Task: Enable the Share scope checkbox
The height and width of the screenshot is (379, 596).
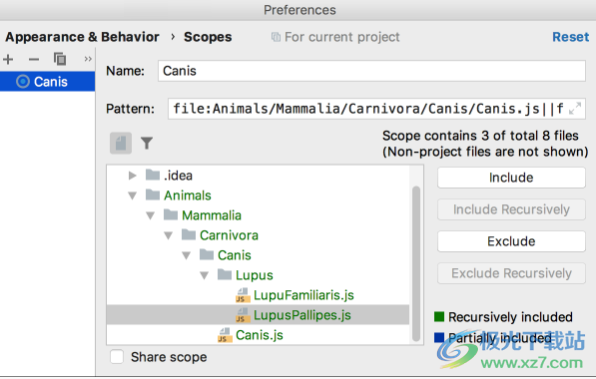Action: tap(117, 357)
